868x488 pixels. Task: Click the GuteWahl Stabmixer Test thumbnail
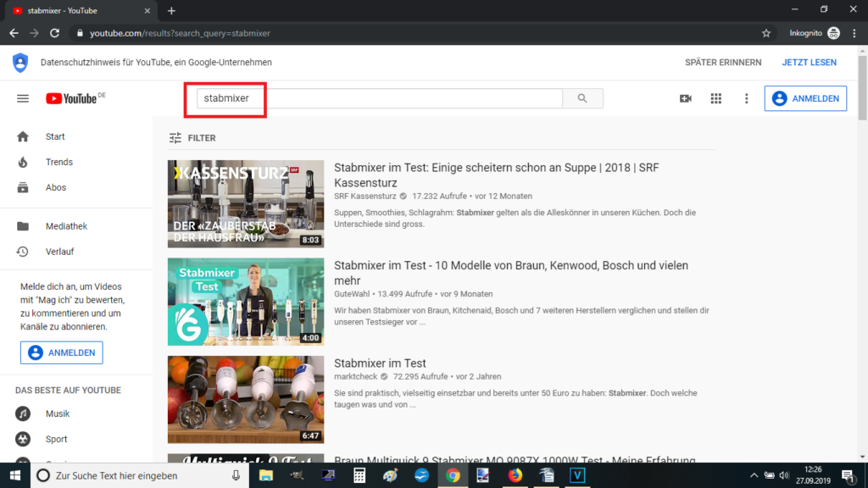point(246,302)
